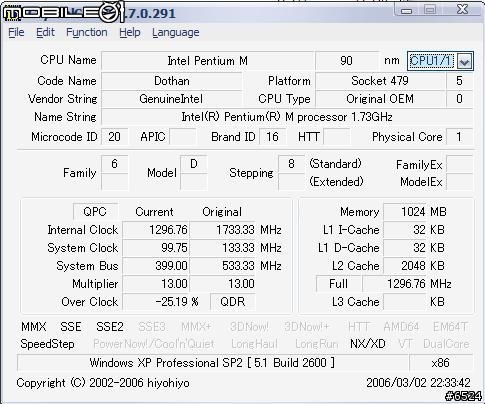485x404 pixels.
Task: Click the greyed-out EM64T feature label
Action: tap(451, 327)
